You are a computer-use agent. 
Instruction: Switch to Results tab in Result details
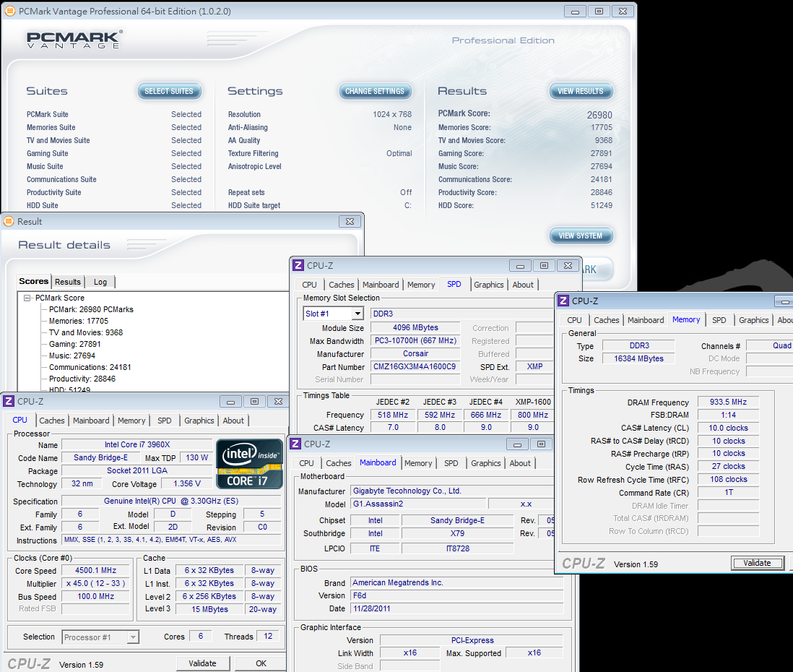coord(68,282)
